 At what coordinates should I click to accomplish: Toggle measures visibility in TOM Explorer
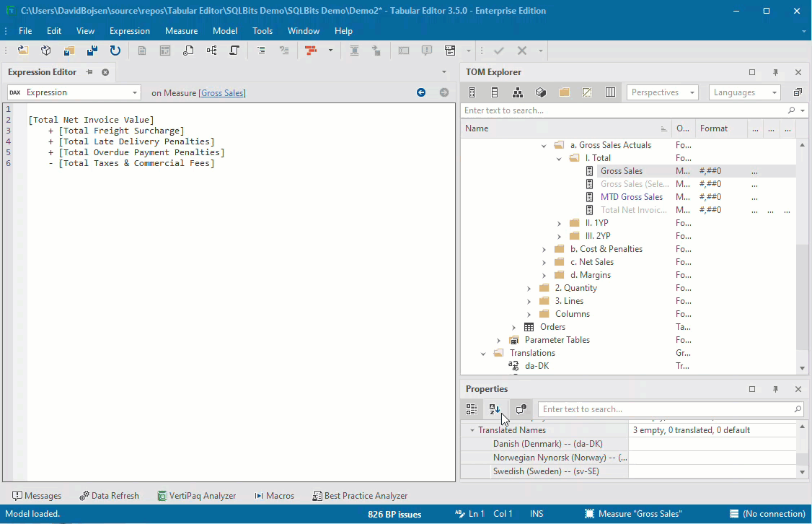[471, 92]
